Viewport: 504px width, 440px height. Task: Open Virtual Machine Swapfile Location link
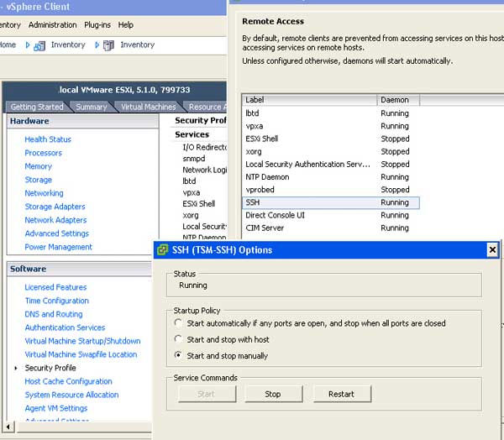click(x=81, y=355)
